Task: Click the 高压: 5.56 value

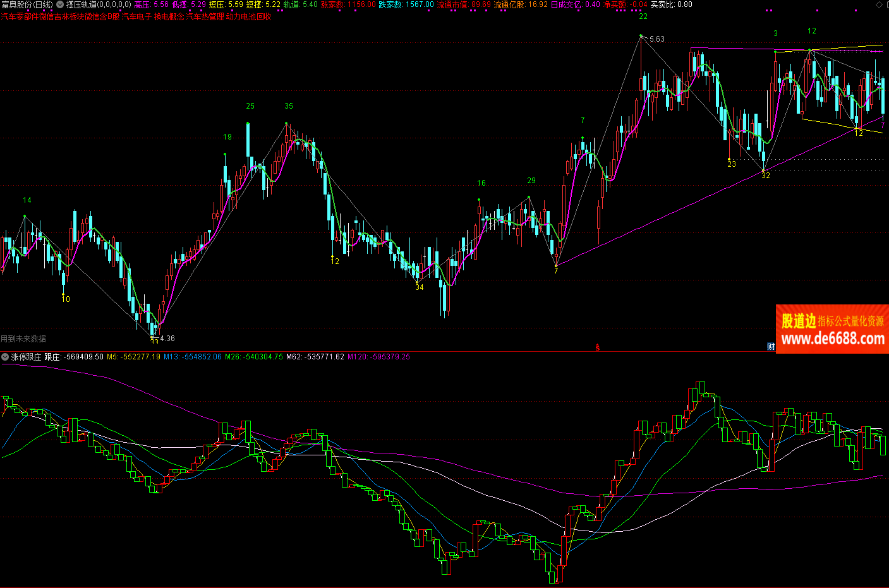Action: 152,4
